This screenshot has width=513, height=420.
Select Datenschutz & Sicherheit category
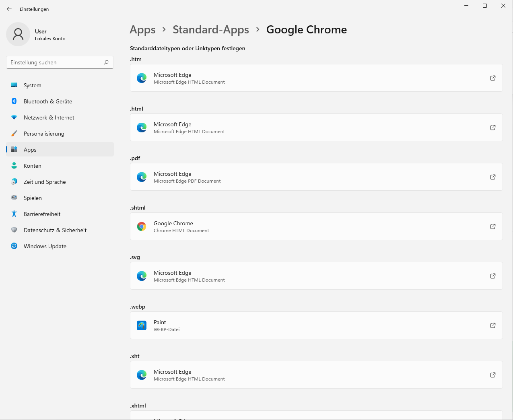click(x=55, y=230)
